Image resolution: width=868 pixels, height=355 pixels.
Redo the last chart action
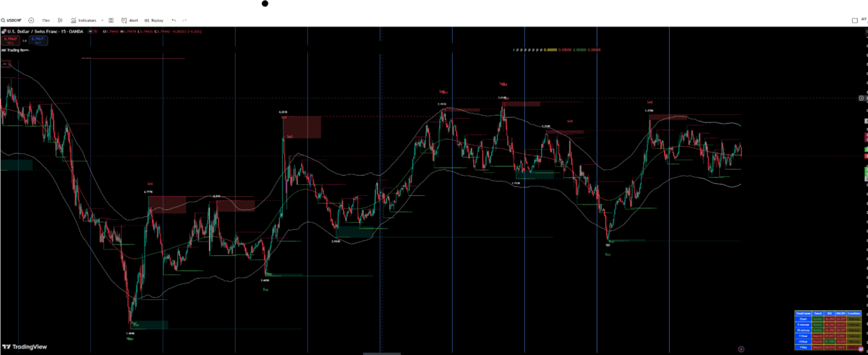(x=184, y=20)
